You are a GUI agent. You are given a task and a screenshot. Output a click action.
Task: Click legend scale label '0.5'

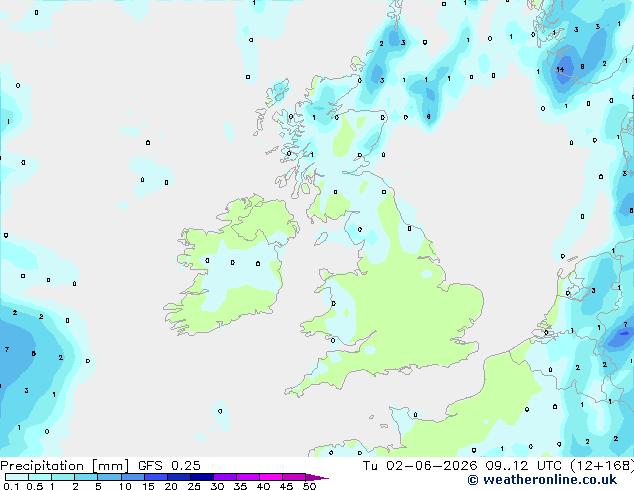[x=35, y=486]
